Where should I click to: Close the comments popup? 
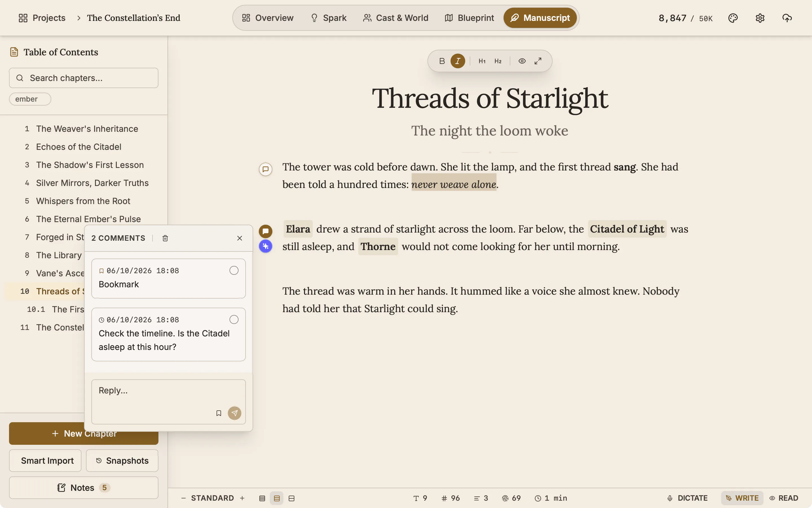[240, 238]
